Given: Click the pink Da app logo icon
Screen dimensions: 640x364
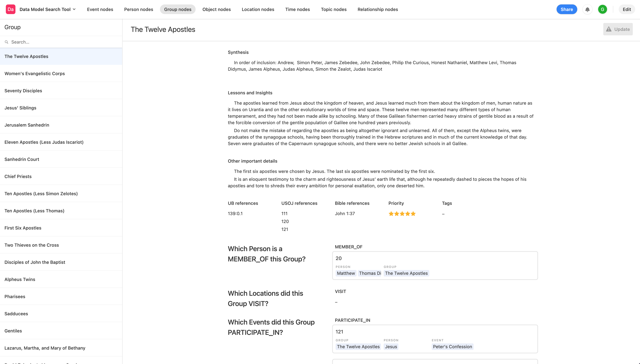Looking at the screenshot, I should pyautogui.click(x=10, y=9).
